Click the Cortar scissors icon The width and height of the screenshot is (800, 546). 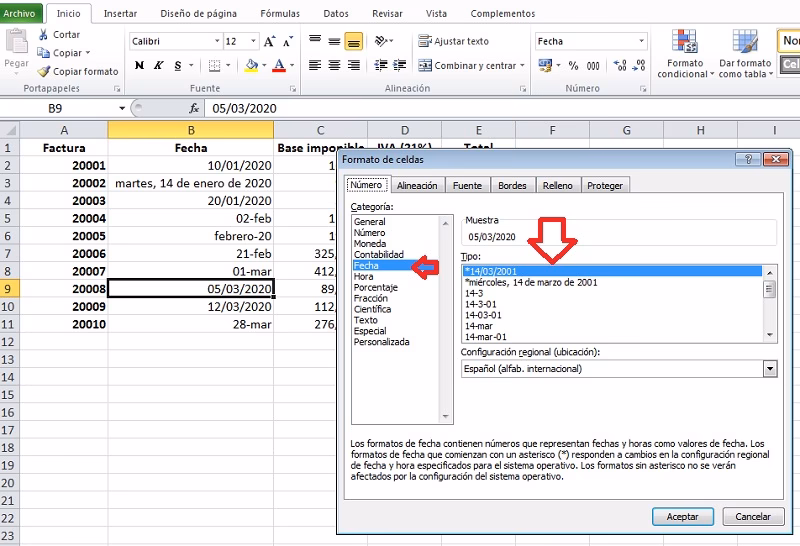click(x=44, y=35)
